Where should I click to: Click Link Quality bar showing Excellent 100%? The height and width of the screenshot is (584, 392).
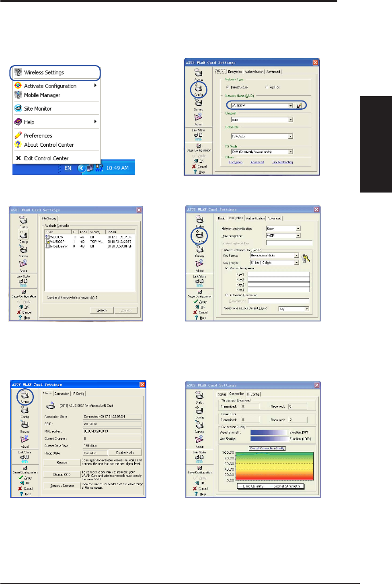[x=268, y=439]
